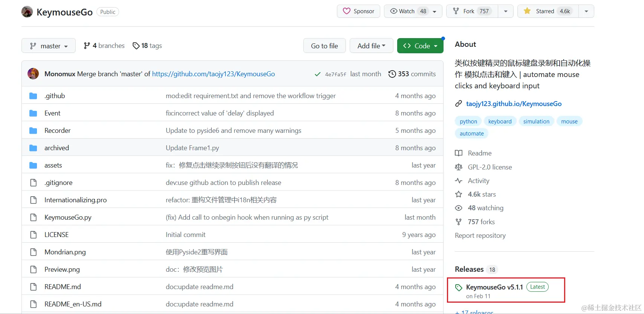Open the master branch dropdown
Image resolution: width=644 pixels, height=314 pixels.
49,46
